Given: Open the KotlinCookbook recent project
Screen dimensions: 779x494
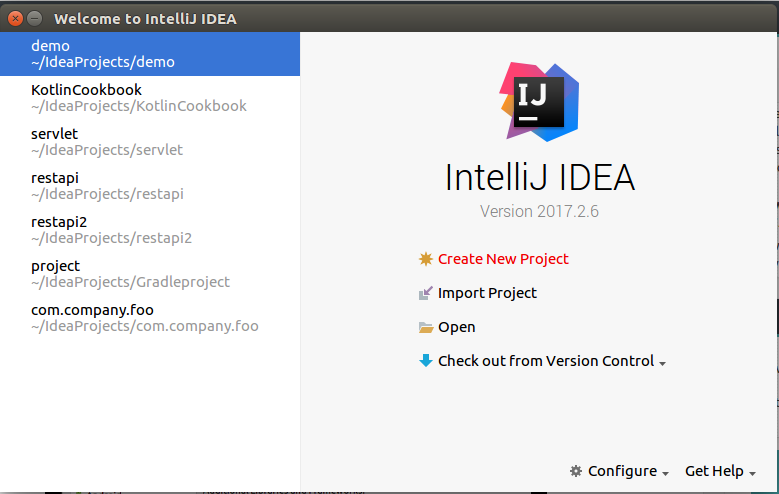Looking at the screenshot, I should [x=150, y=98].
